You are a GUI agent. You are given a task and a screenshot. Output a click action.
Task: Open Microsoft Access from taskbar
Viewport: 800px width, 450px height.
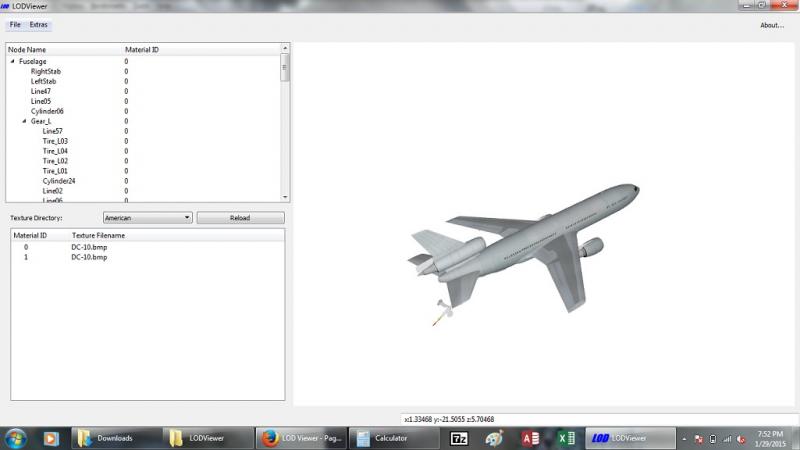tap(531, 438)
